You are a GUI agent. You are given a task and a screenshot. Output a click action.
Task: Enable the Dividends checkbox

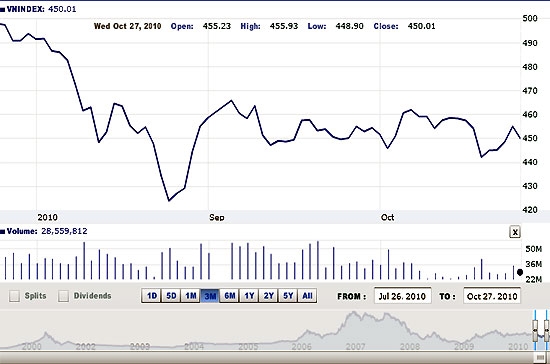(x=63, y=296)
